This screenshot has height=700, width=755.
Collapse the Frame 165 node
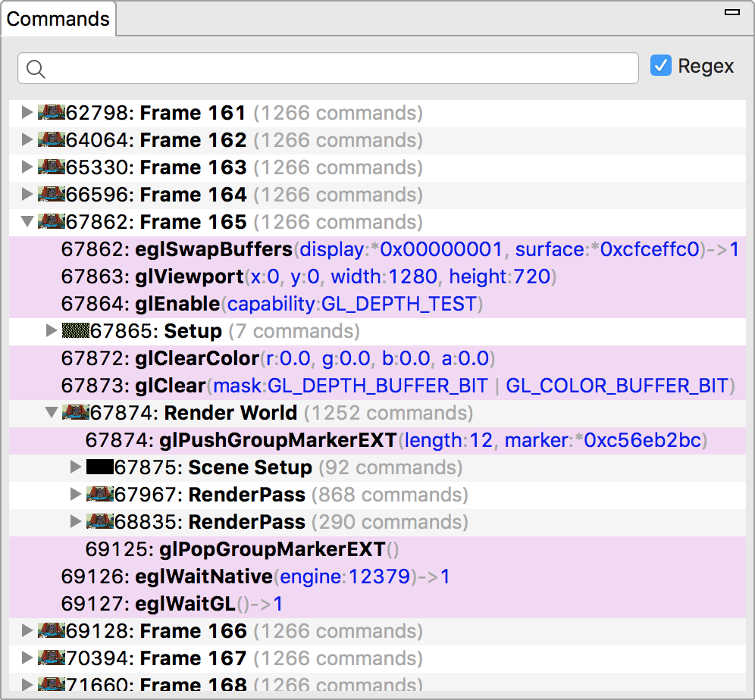pos(27,222)
